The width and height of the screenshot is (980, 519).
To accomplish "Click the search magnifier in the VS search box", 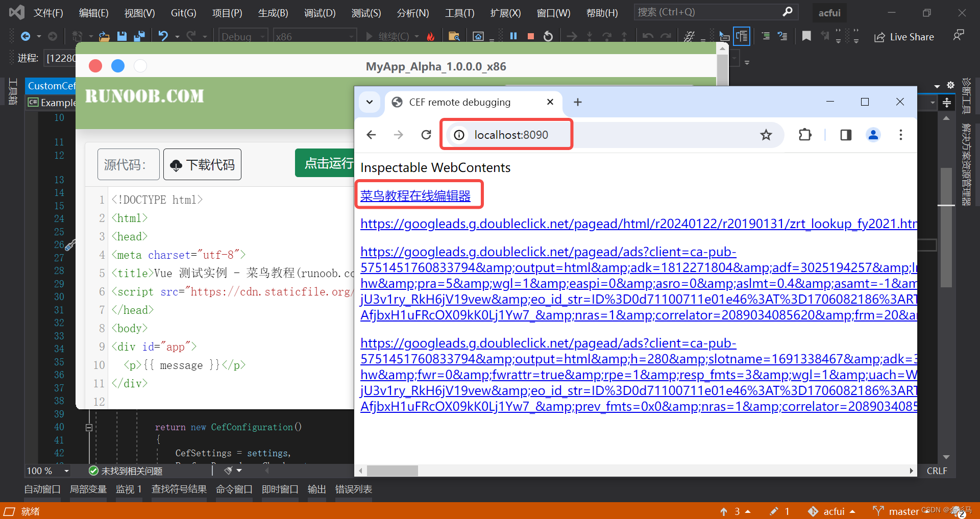I will 788,12.
